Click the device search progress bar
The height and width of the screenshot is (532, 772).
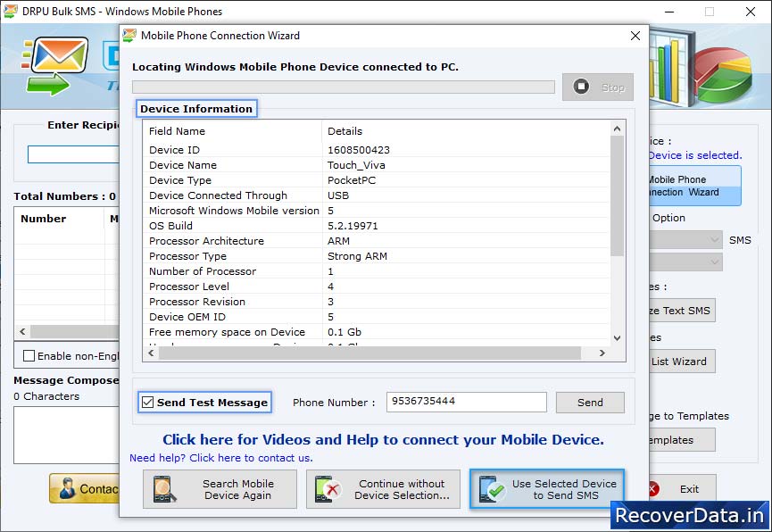[344, 87]
